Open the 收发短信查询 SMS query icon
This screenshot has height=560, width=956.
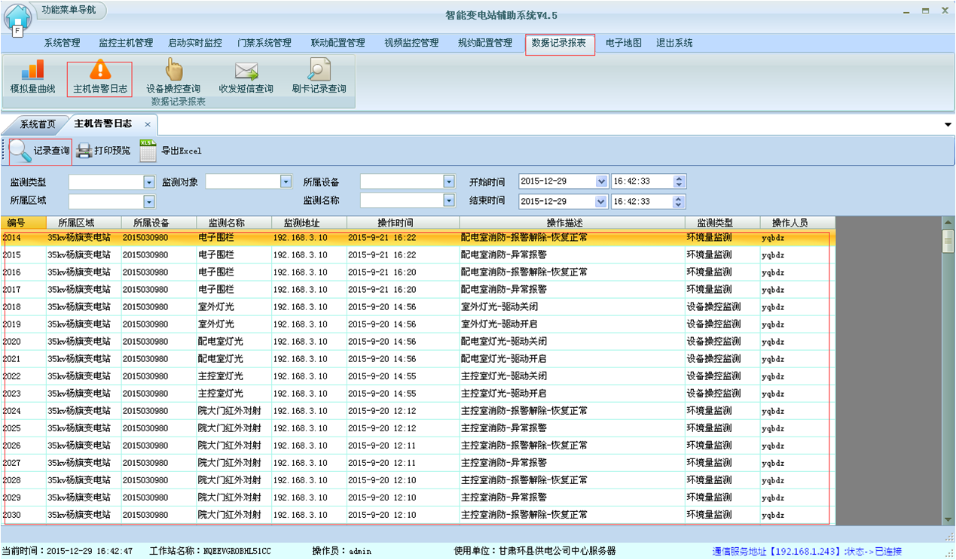(x=245, y=78)
